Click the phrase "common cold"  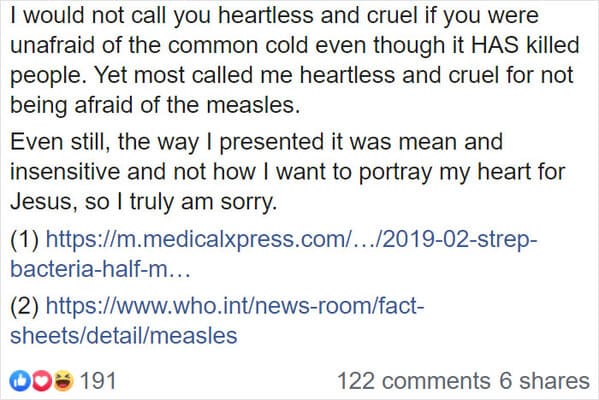tap(237, 45)
